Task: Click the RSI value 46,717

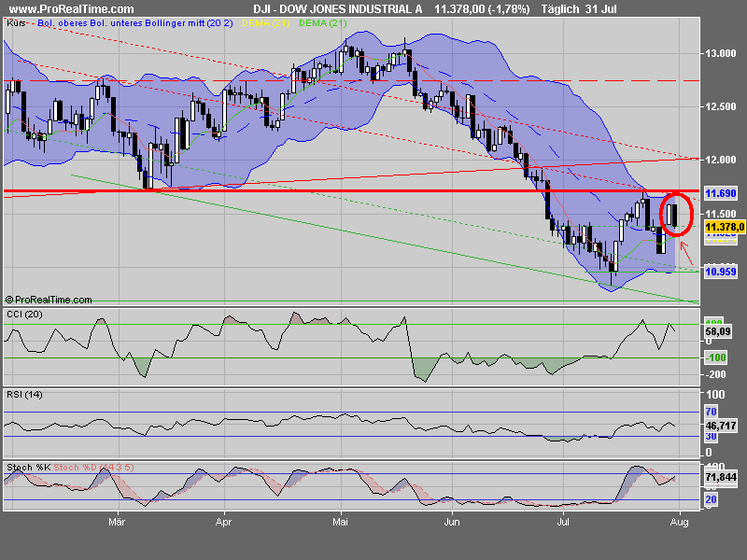Action: (x=721, y=426)
